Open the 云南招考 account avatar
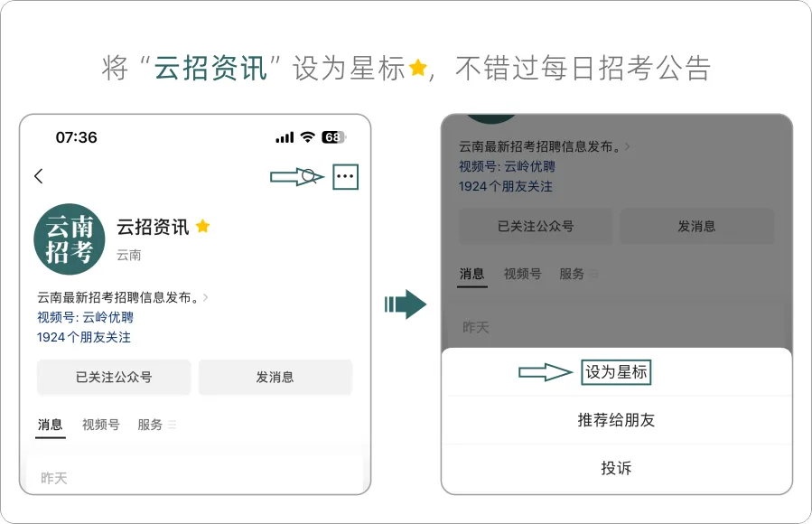This screenshot has width=812, height=524. (70, 239)
